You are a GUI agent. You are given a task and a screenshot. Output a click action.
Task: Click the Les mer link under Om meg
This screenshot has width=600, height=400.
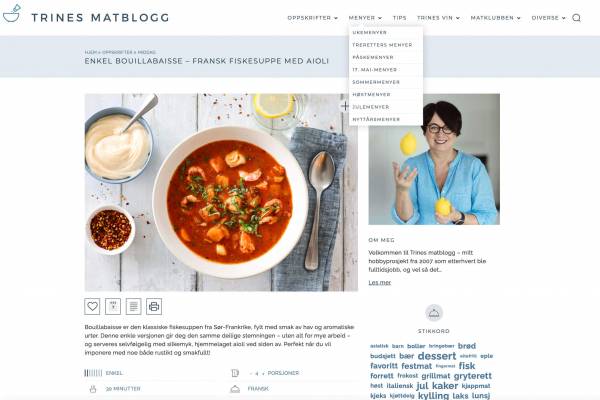[380, 282]
